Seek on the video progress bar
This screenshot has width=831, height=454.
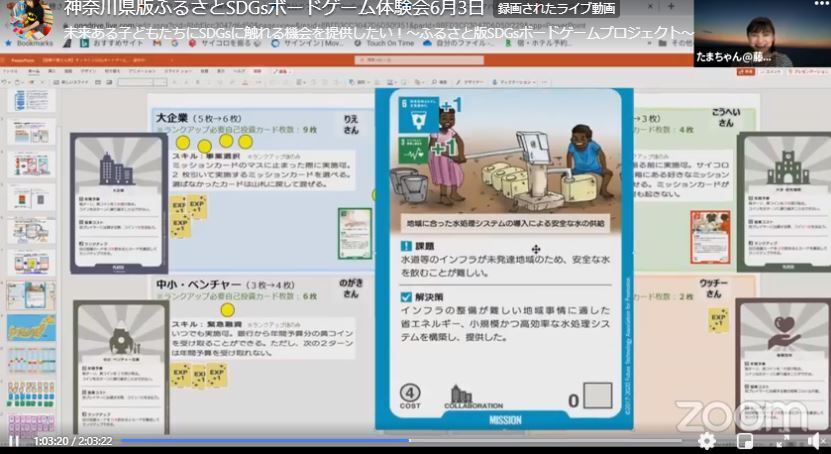click(x=300, y=432)
